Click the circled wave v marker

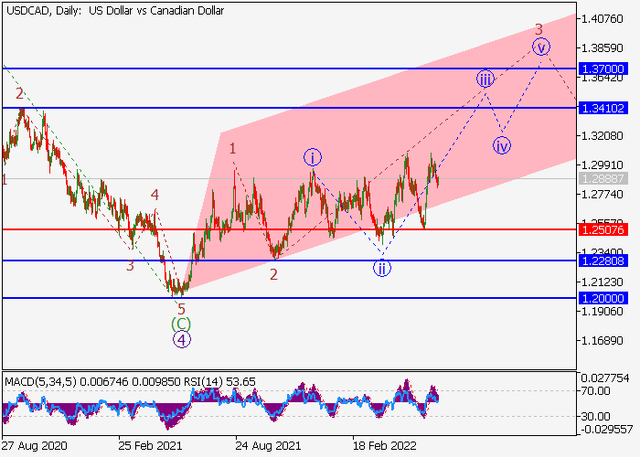[x=541, y=46]
